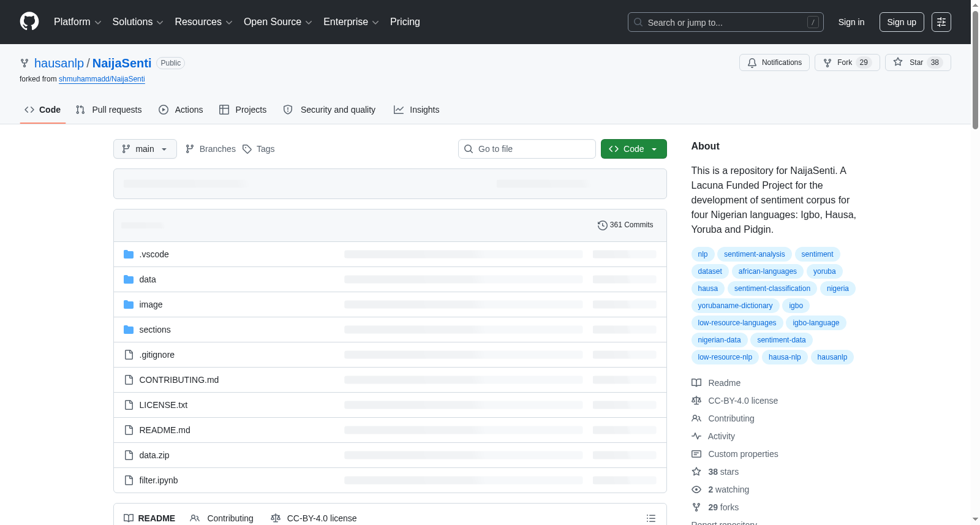
Task: Select the CC-BY-4.0 license tab below file list
Action: (x=314, y=518)
